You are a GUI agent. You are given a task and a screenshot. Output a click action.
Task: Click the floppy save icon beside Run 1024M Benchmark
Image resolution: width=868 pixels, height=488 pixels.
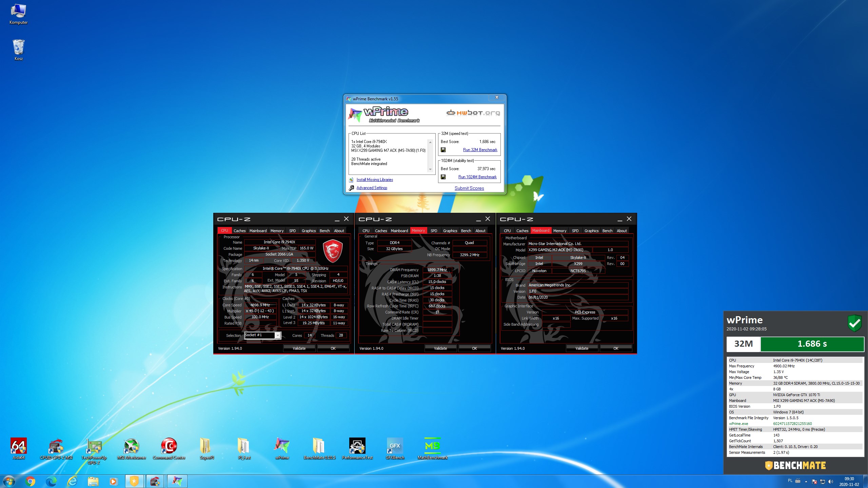[x=443, y=177]
